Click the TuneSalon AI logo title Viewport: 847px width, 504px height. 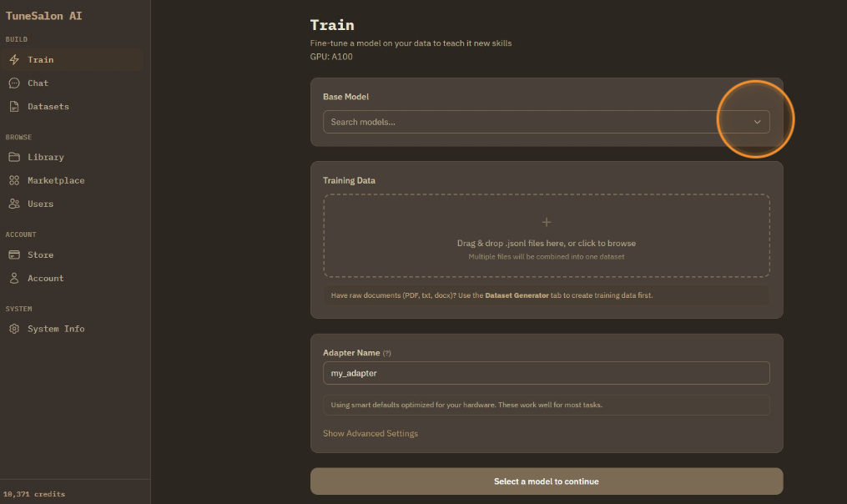[x=44, y=16]
